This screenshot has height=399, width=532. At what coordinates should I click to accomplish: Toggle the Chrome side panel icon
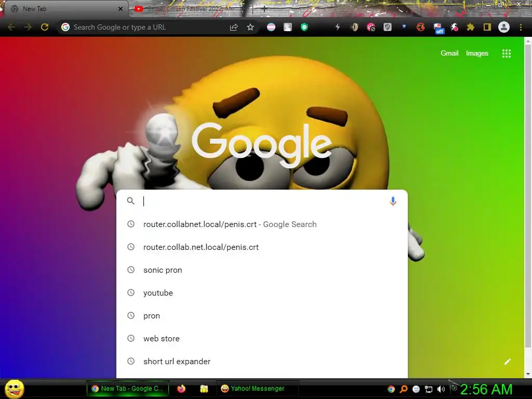coord(487,27)
